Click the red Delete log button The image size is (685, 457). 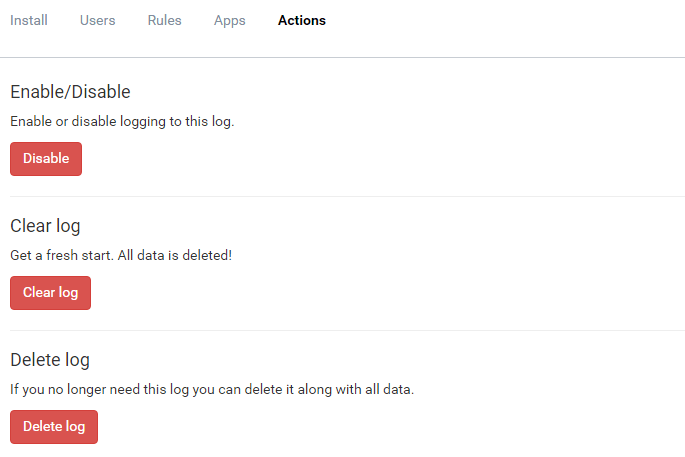(54, 427)
